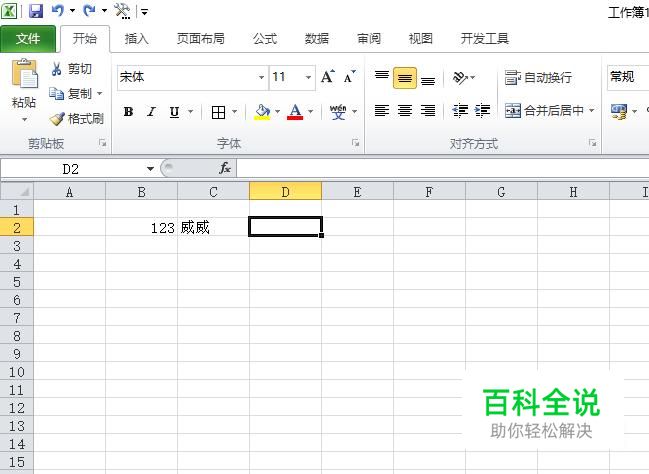Open the 常规 number format dropdown
Viewport: 649px width, 474px height.
click(628, 77)
